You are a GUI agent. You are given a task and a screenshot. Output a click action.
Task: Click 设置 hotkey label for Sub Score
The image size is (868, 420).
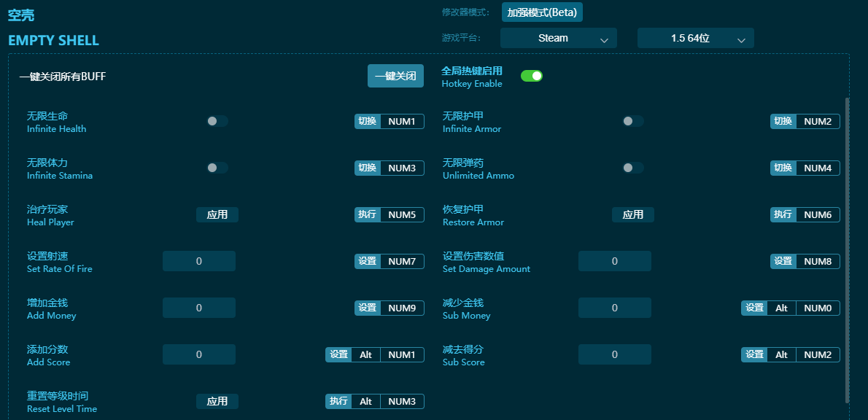(754, 354)
